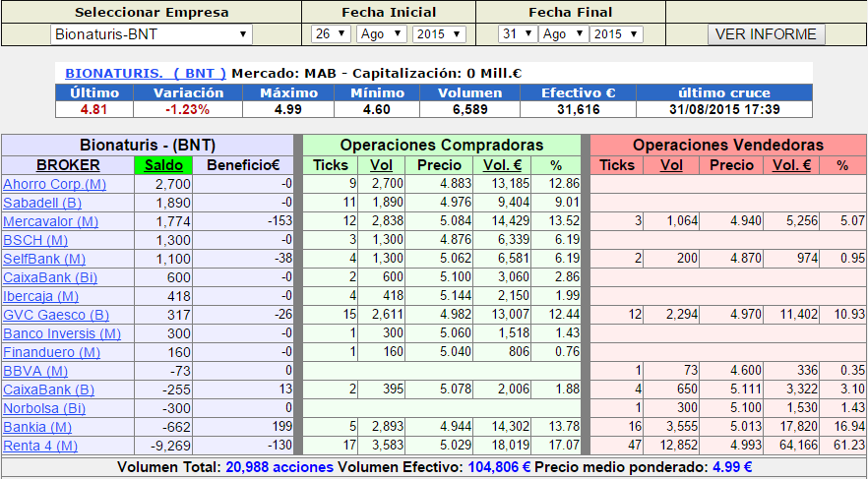
Task: Sort sell operations by Vol header
Action: coord(671,165)
